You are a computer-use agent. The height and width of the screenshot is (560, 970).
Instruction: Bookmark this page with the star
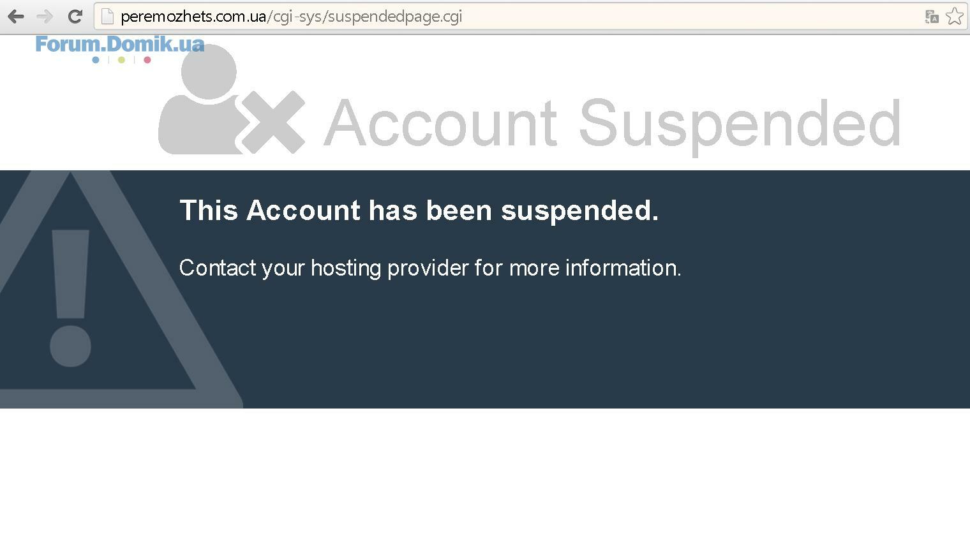[955, 17]
